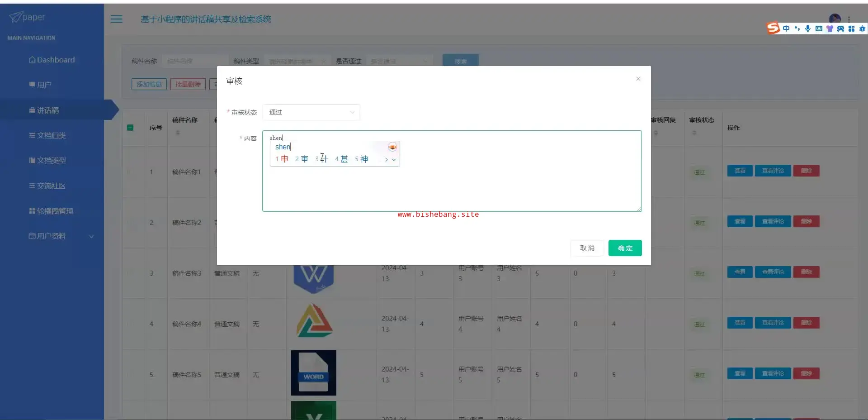The image size is (868, 420).
Task: Delete the 稿件名称1 row
Action: pyautogui.click(x=807, y=171)
